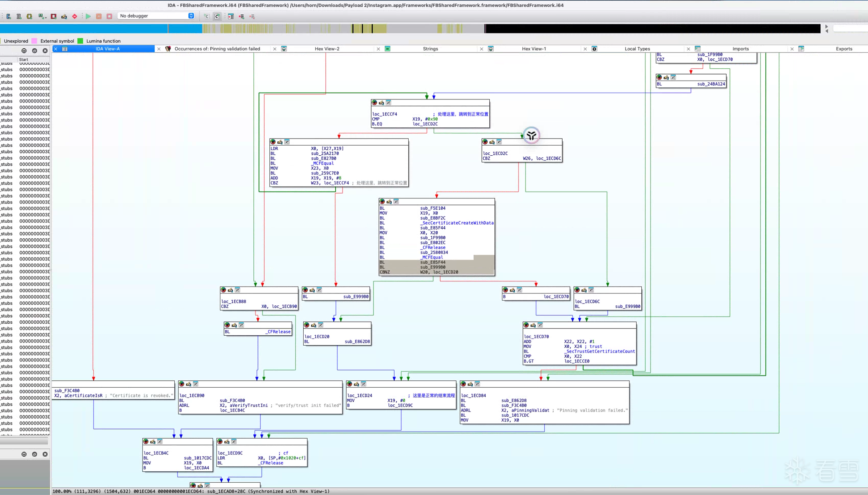This screenshot has height=495, width=868.
Task: Open the No debugger dropdown
Action: pyautogui.click(x=156, y=16)
